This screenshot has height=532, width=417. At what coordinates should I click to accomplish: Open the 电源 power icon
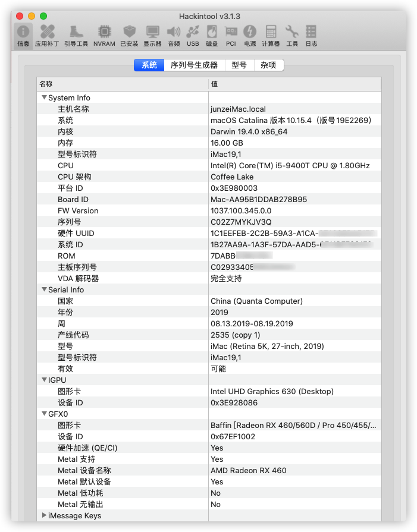click(x=250, y=36)
